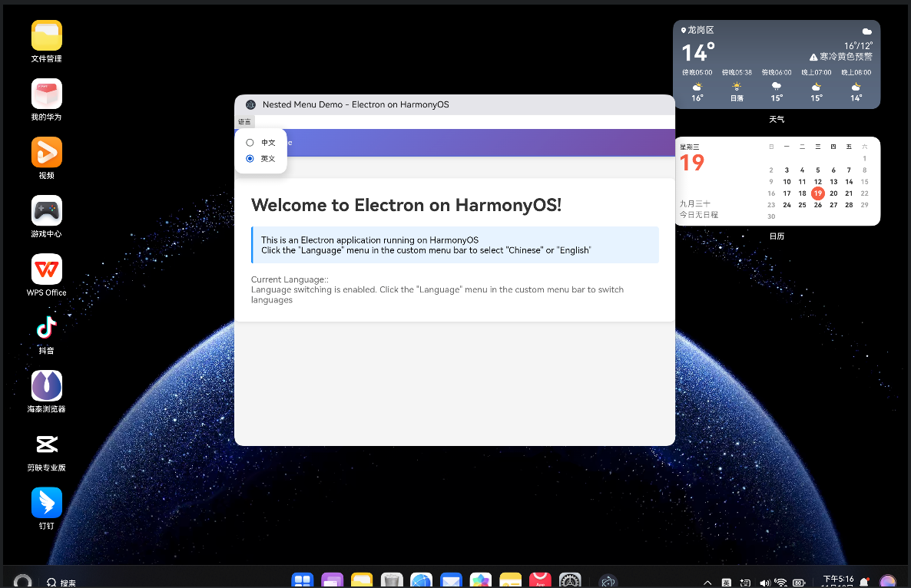Open the 游戏中心 game center icon
The image size is (911, 588).
pyautogui.click(x=47, y=210)
